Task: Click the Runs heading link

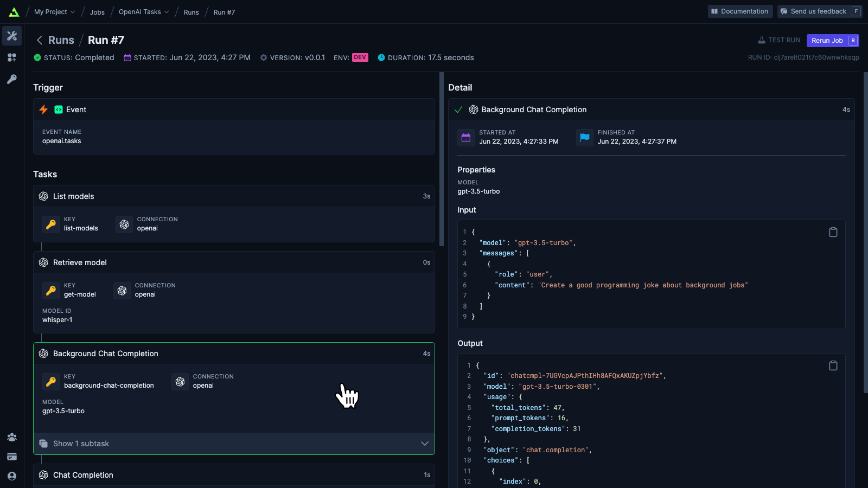Action: 61,40
